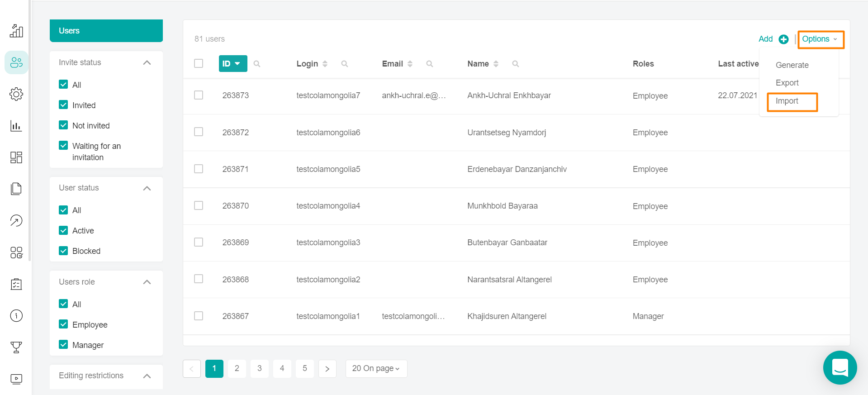Go to page 2
Image resolution: width=868 pixels, height=395 pixels.
pos(237,369)
